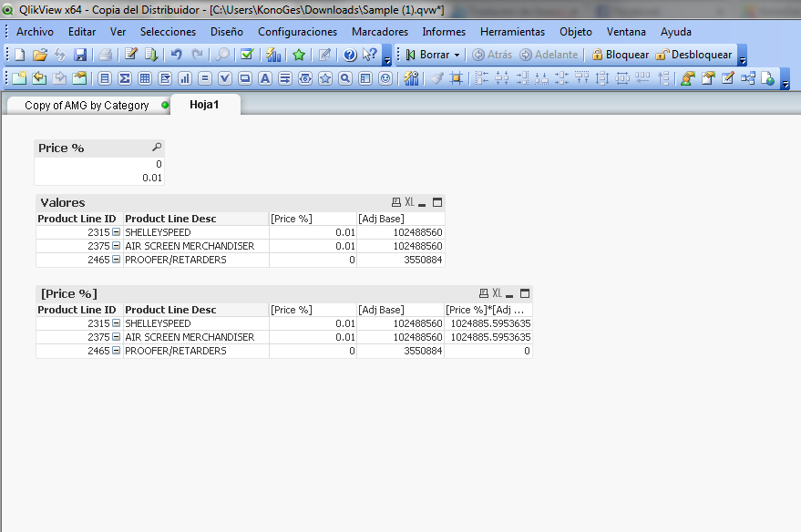Viewport: 801px width, 532px height.
Task: Click the Borrar clear button
Action: [x=428, y=55]
